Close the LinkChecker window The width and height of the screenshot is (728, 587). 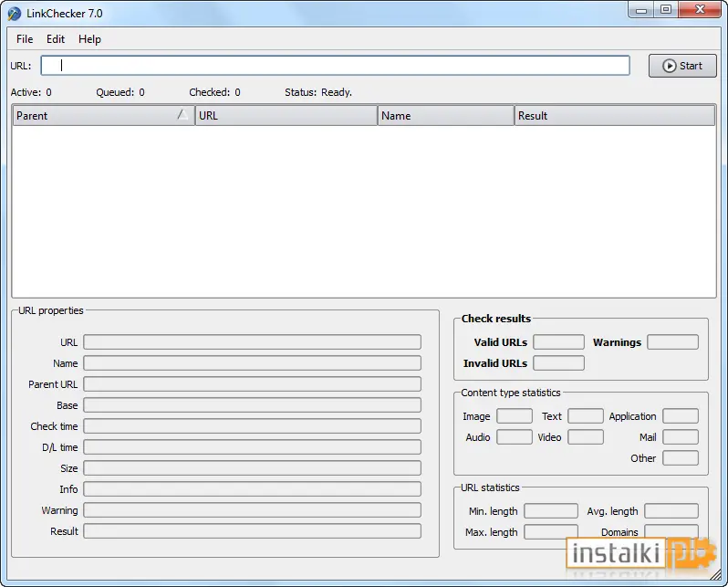coord(700,10)
